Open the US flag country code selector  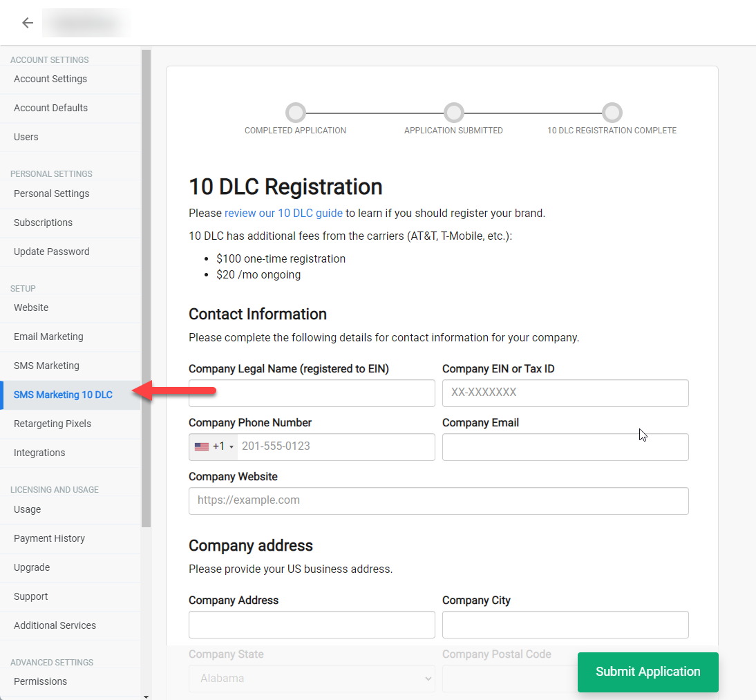tap(214, 446)
